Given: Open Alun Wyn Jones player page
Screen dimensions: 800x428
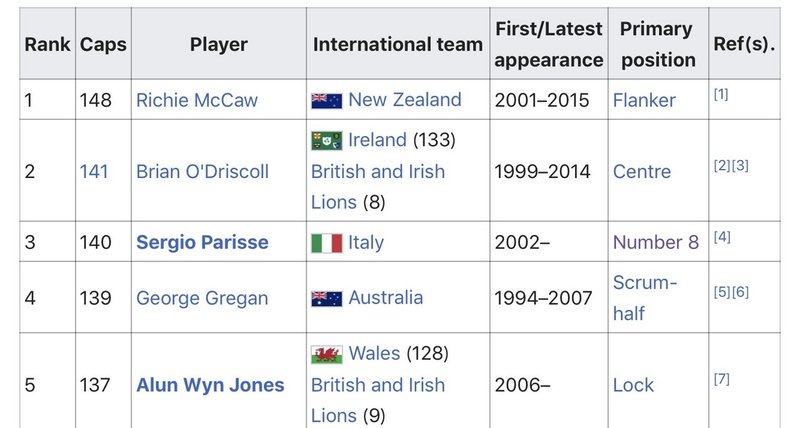Looking at the screenshot, I should tap(210, 385).
